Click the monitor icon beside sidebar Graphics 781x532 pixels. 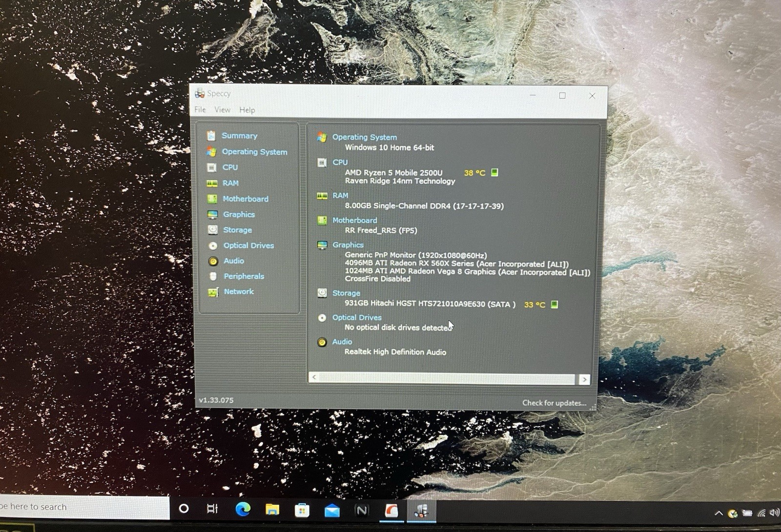212,215
